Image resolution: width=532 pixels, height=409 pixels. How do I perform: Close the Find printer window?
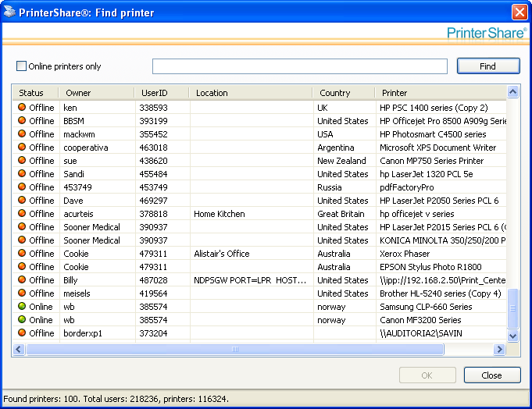(x=520, y=12)
